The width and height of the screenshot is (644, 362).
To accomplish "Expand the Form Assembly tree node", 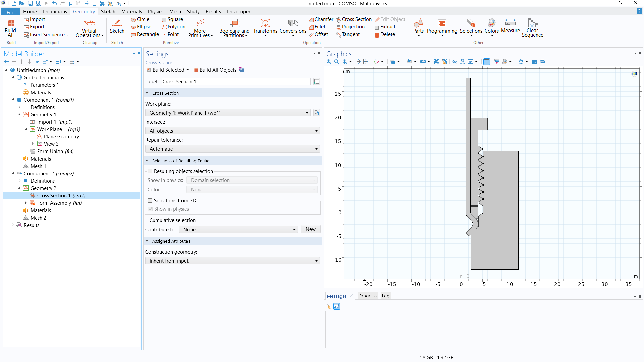I will coord(26,203).
